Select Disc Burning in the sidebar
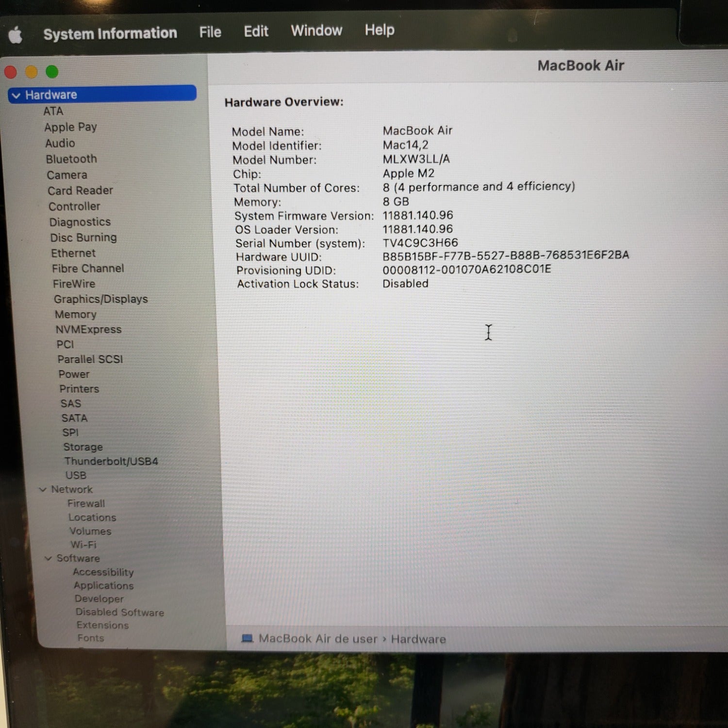Screen dimensions: 728x728 (83, 238)
